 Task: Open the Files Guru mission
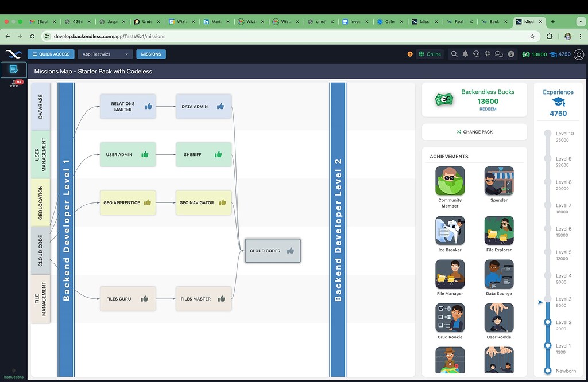click(128, 298)
